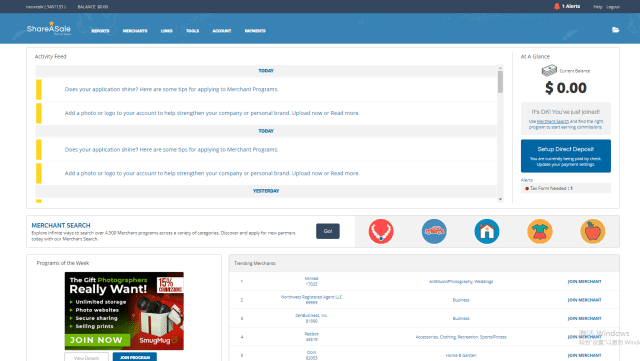
Task: Click the SmugMug Join Now banner
Action: pyautogui.click(x=124, y=311)
